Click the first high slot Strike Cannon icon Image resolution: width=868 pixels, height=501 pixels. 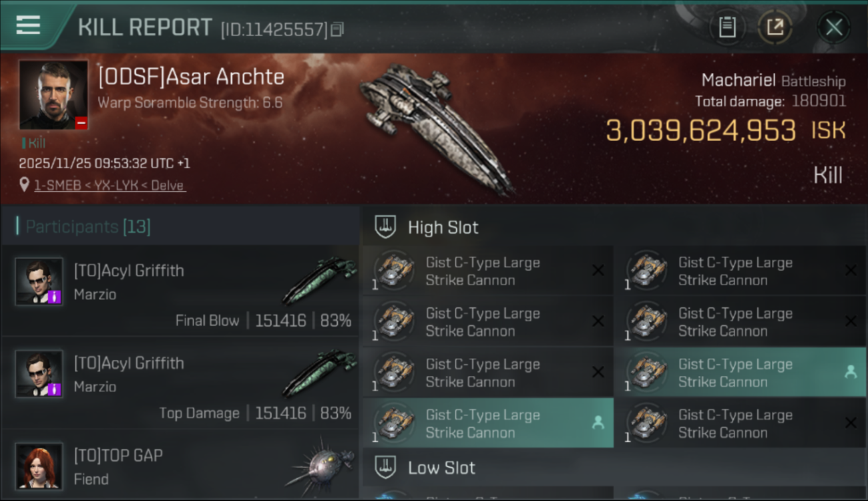394,271
